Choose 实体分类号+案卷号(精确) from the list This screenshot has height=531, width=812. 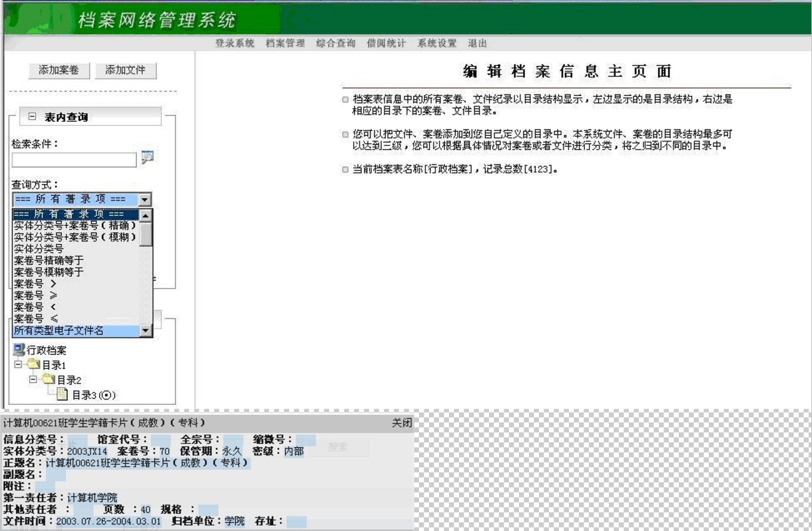point(75,226)
